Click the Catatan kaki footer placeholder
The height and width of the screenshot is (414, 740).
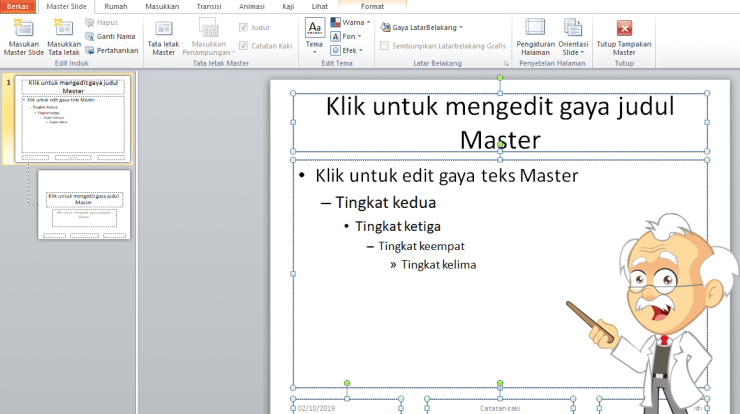click(500, 408)
